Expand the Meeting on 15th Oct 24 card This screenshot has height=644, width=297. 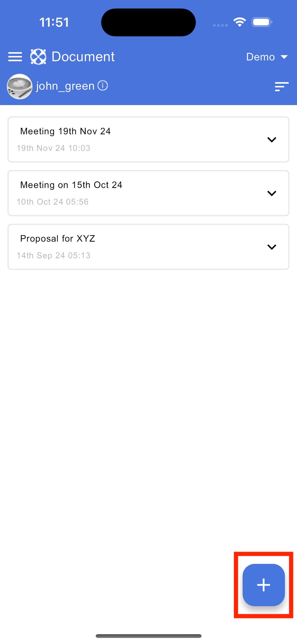pos(272,193)
